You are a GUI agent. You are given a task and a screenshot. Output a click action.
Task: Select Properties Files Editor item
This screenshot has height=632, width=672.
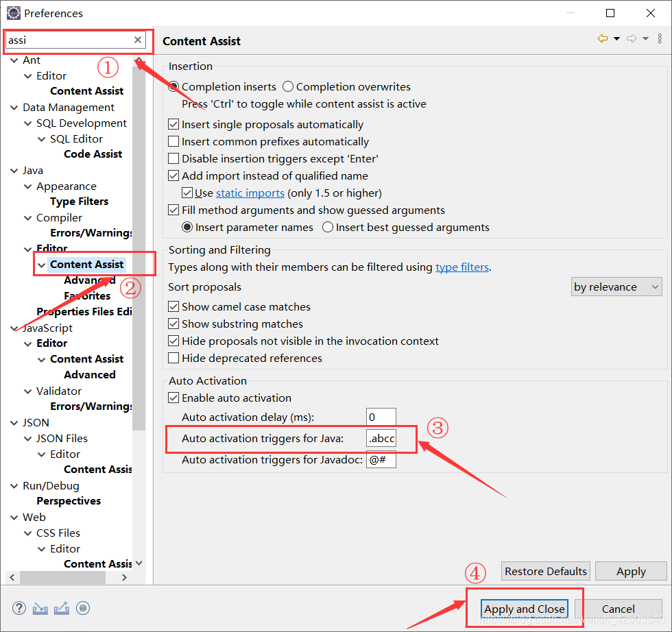click(84, 312)
